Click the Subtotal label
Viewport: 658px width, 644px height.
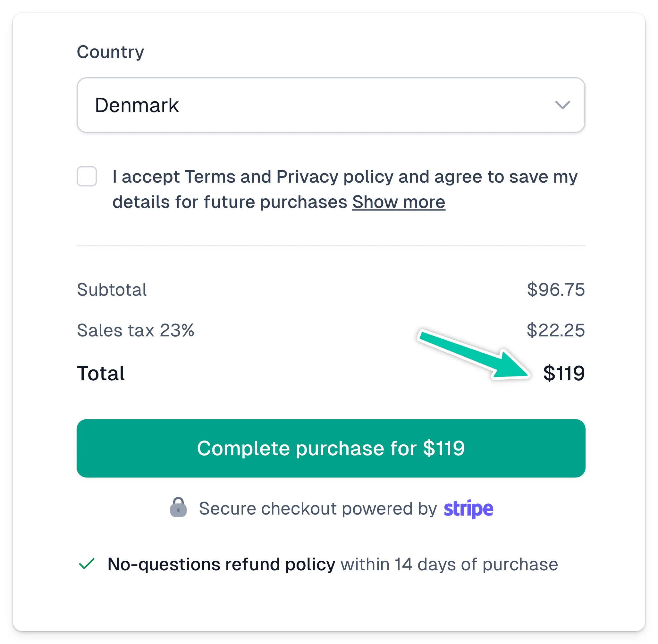click(x=112, y=290)
